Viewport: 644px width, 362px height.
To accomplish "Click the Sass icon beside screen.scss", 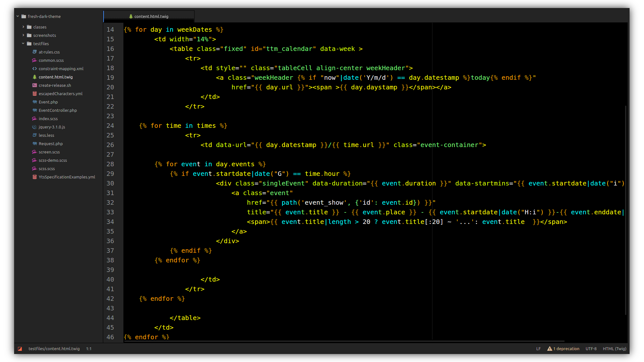I will tap(35, 152).
